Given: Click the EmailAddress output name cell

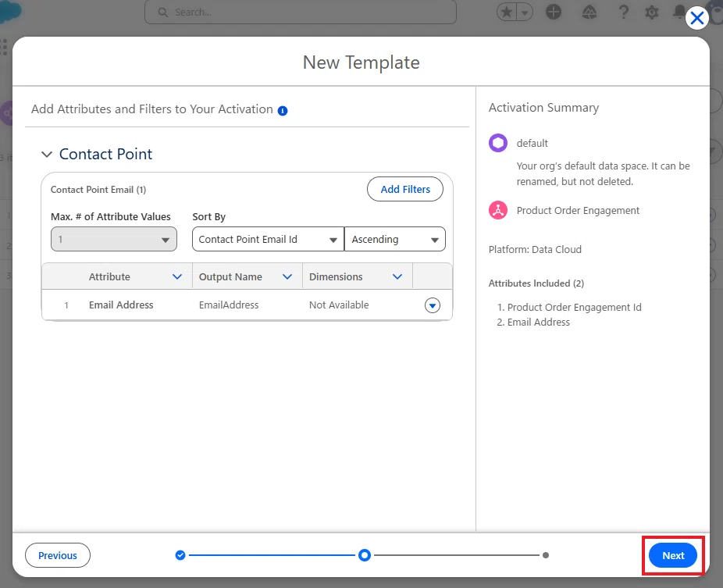Looking at the screenshot, I should coord(229,305).
